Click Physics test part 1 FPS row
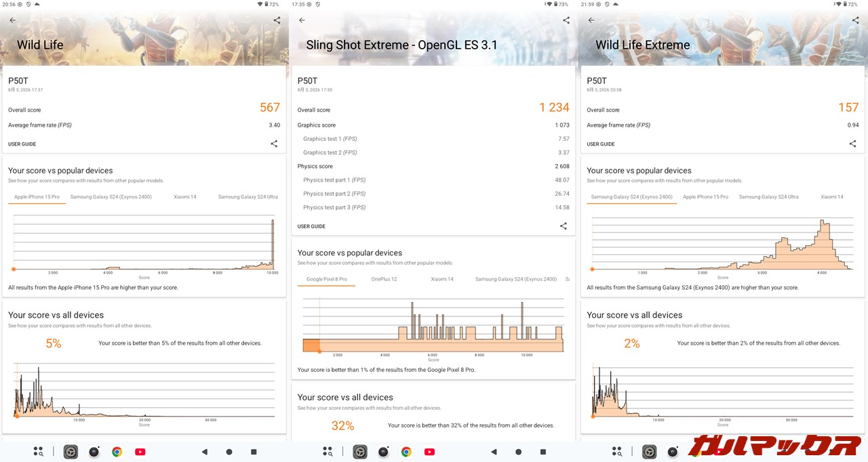Screen dimensions: 868x462 pos(434,180)
